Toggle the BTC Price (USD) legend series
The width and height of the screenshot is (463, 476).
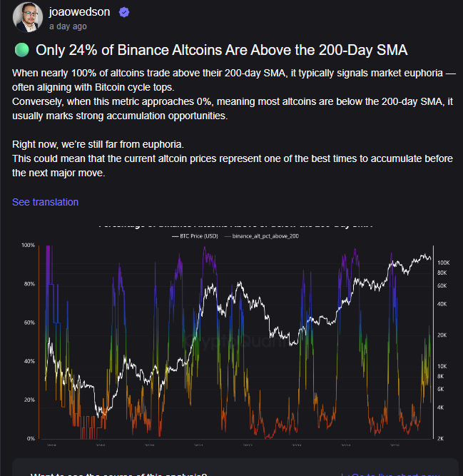200,235
